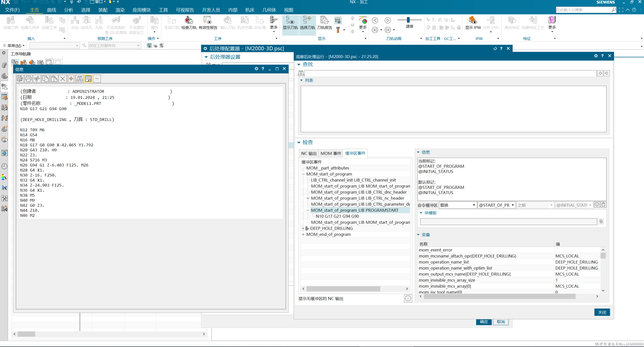Viewport: 644px width, 347px height.
Task: Click geometry view icon in 工序导航器
Action: (x=32, y=62)
